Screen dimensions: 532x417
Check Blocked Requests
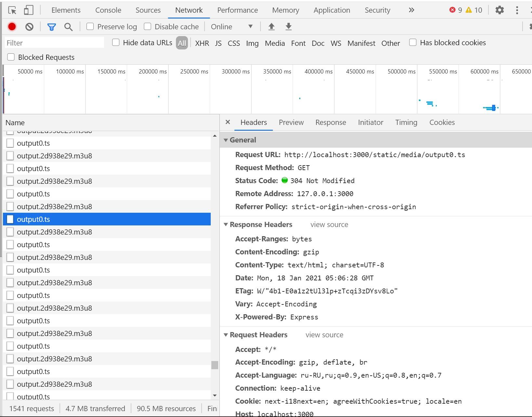coord(11,57)
